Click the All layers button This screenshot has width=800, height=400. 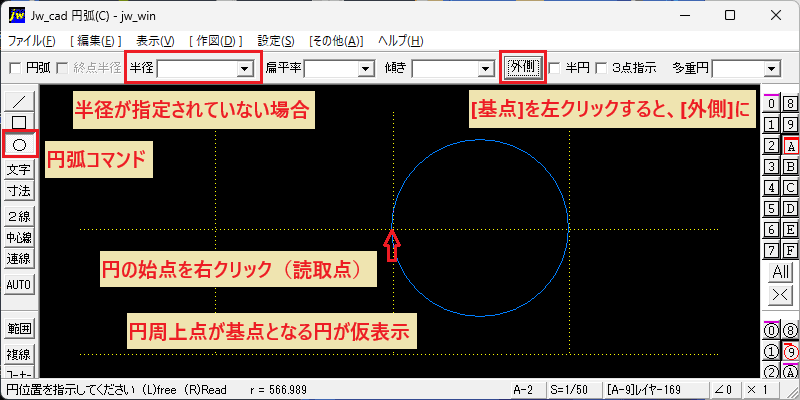pos(781,272)
